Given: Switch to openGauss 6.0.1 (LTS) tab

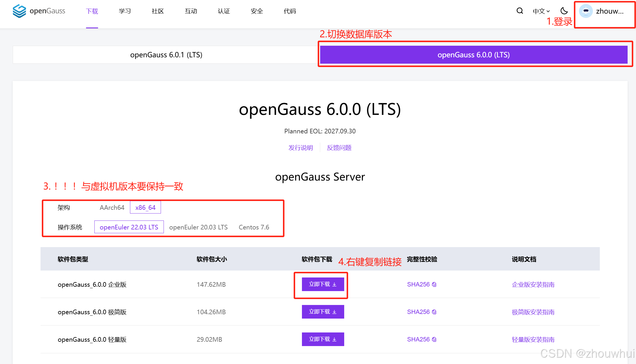Looking at the screenshot, I should [x=166, y=55].
